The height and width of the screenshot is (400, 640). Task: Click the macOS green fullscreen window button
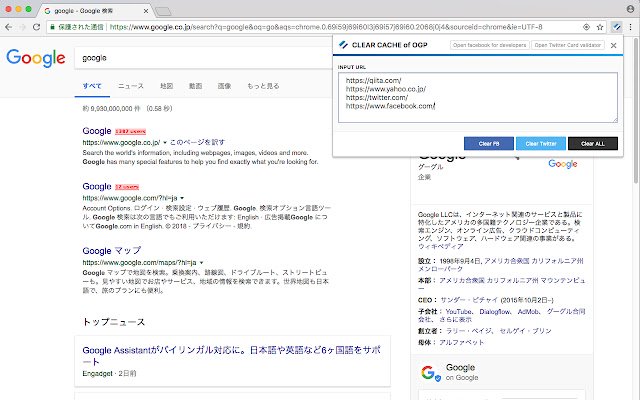28,9
